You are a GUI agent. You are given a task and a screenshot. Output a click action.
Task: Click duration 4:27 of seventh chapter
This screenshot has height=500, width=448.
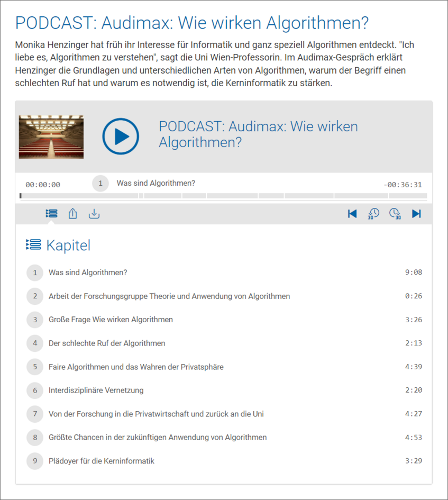[x=414, y=414]
